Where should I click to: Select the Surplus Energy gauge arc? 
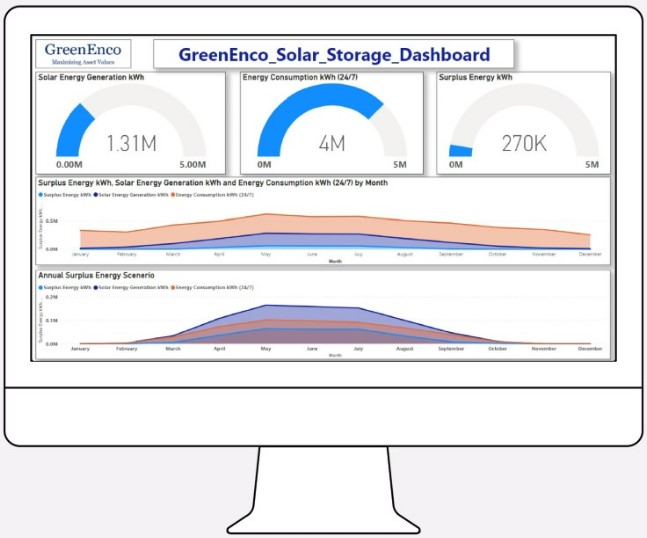(x=462, y=151)
